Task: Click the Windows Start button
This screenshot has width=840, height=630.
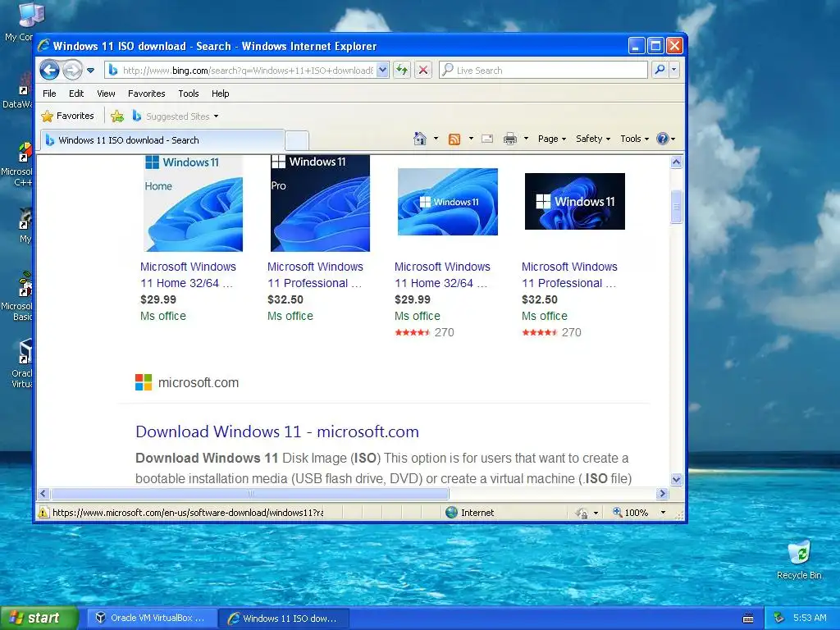Action: (39, 619)
